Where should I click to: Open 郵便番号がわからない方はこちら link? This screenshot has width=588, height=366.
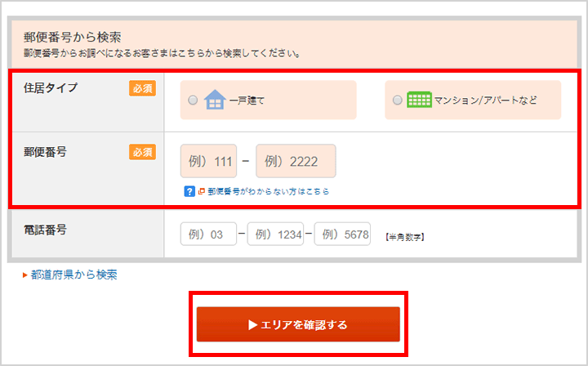click(269, 191)
